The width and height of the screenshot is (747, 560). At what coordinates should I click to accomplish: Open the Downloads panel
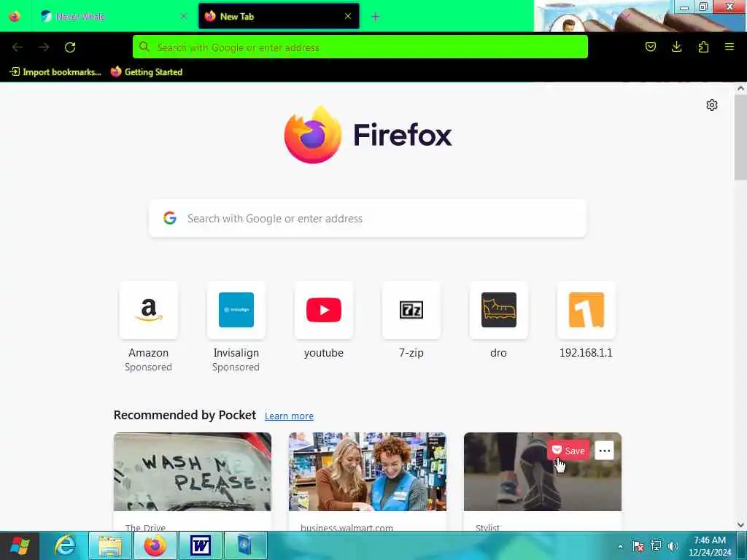[676, 47]
